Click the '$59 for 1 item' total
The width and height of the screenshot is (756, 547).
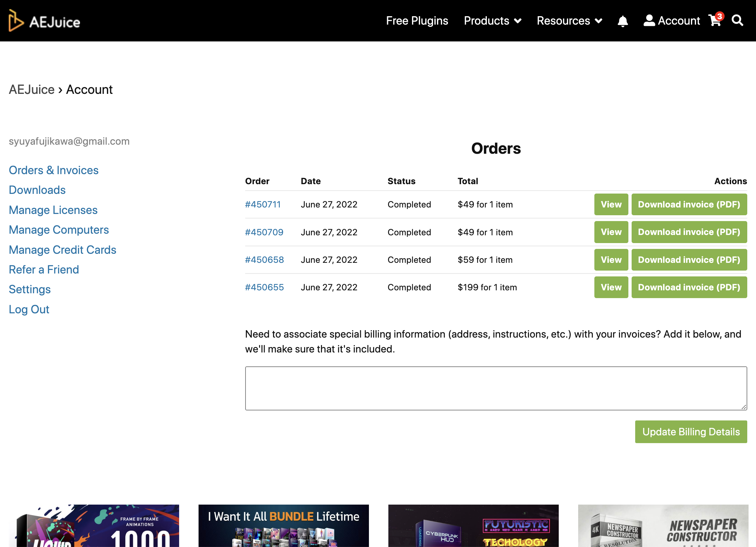pyautogui.click(x=485, y=260)
